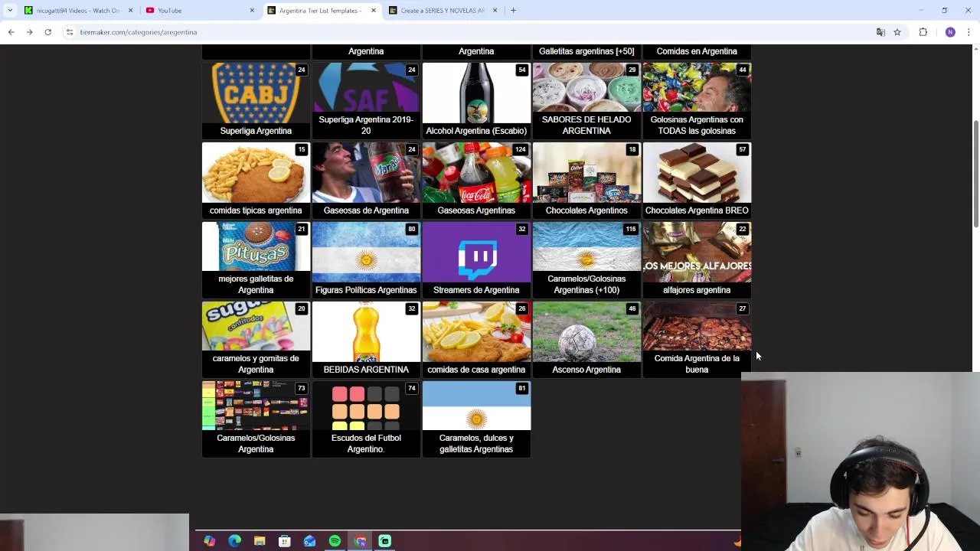Click the translate page icon
980x551 pixels.
pos(880,32)
